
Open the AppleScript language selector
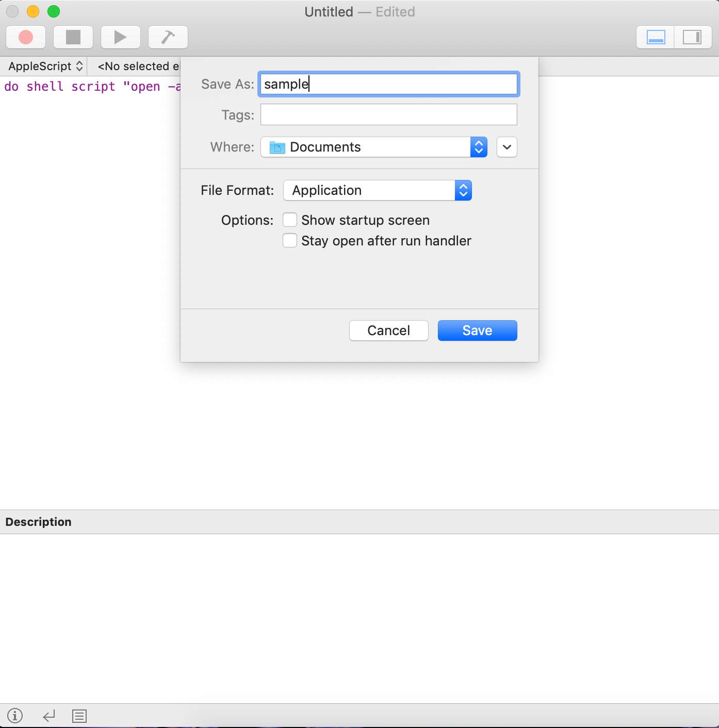point(45,66)
